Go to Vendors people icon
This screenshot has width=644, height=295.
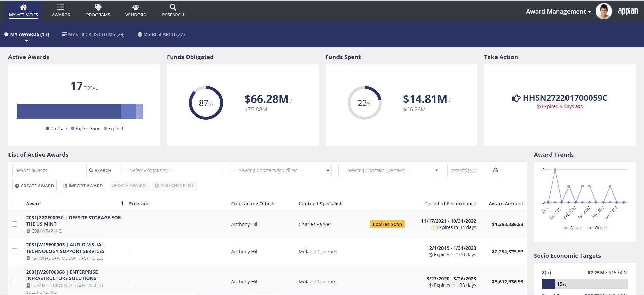(x=135, y=7)
